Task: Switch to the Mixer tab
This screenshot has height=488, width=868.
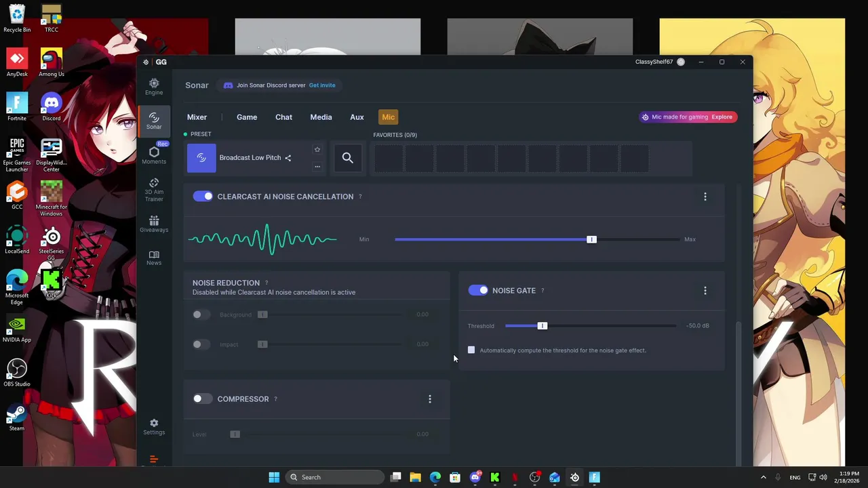Action: [x=197, y=117]
